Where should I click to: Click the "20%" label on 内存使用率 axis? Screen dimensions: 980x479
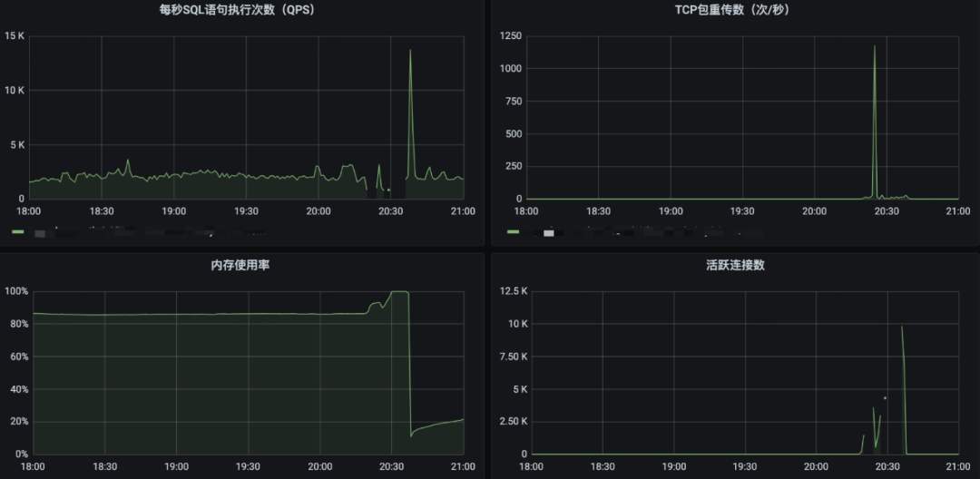(x=19, y=421)
